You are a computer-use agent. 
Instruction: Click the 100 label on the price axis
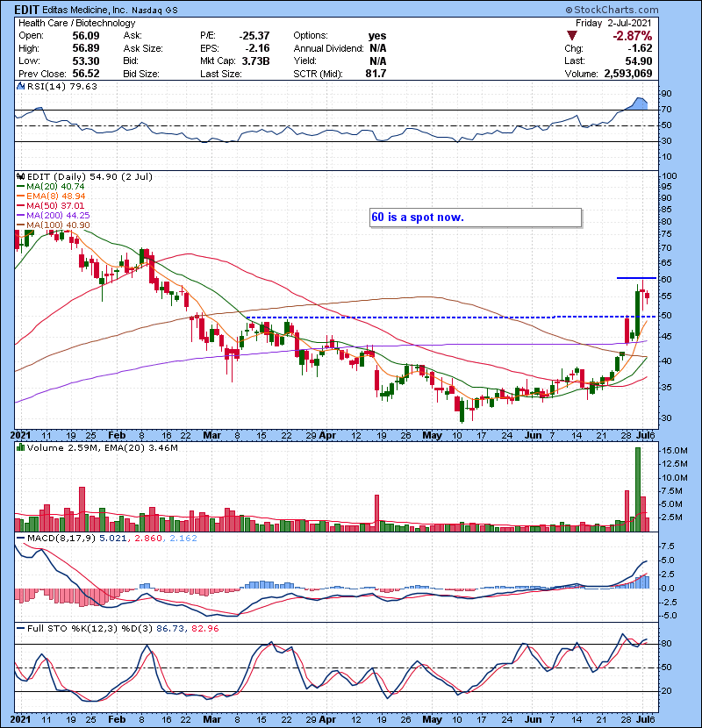pyautogui.click(x=670, y=176)
